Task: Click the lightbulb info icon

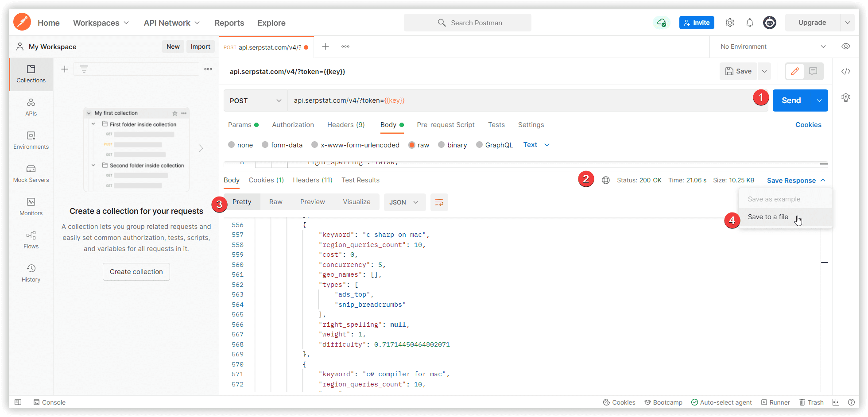Action: click(x=846, y=98)
